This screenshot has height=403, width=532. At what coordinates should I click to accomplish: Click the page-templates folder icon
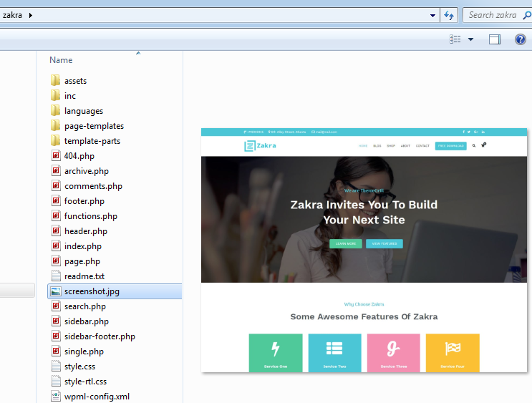point(56,126)
